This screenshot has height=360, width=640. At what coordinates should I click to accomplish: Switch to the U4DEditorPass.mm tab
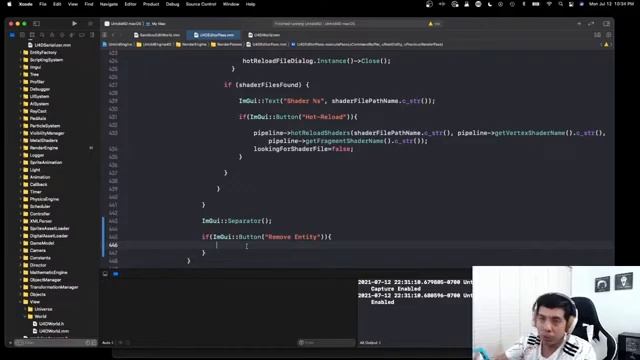tap(214, 35)
